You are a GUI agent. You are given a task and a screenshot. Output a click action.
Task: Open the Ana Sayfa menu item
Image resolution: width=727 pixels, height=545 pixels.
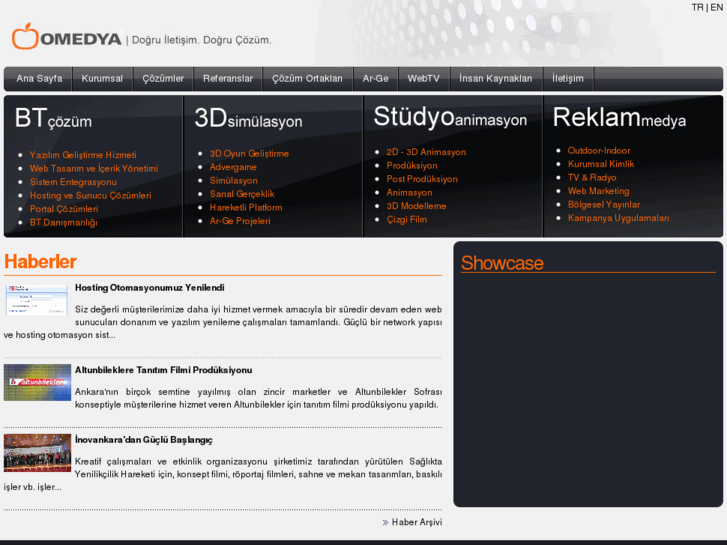coord(39,78)
